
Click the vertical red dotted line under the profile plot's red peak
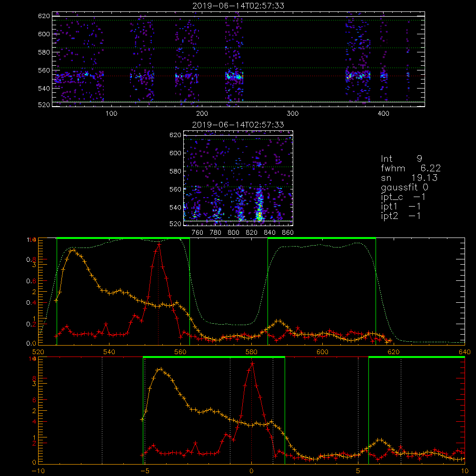tap(158, 295)
